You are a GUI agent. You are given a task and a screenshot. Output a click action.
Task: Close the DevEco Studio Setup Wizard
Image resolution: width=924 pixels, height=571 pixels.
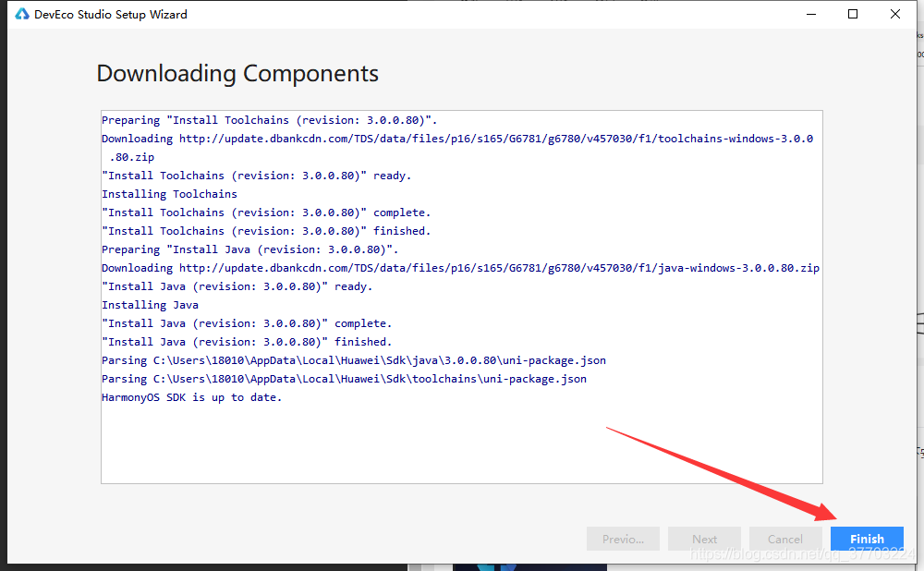(x=895, y=14)
